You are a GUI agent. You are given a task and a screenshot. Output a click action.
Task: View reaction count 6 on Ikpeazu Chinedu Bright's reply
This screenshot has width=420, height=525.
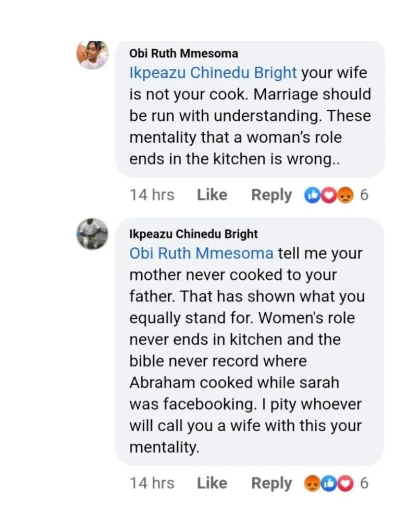tap(364, 483)
